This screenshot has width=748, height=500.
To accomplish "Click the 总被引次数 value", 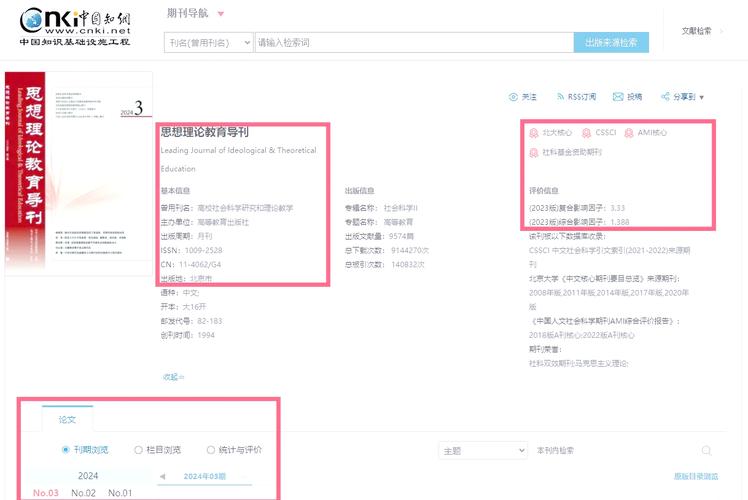I will point(408,264).
